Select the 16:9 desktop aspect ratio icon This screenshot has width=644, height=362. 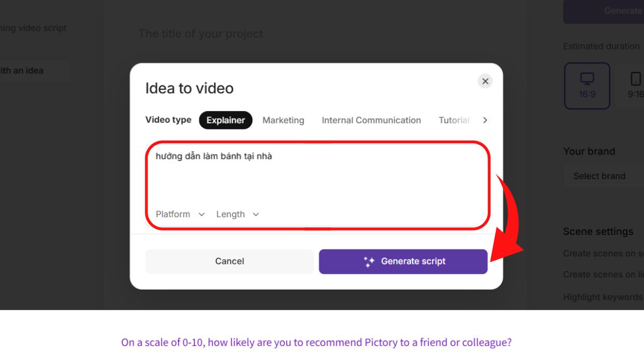[x=587, y=86]
